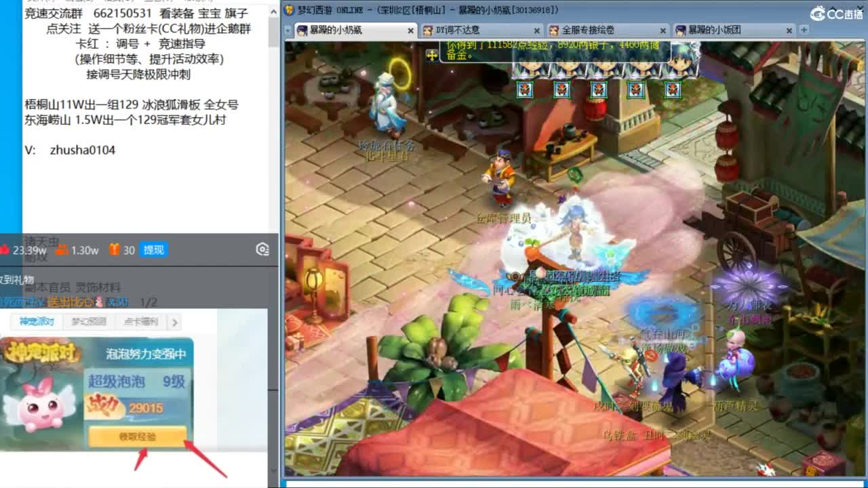Image resolution: width=868 pixels, height=488 pixels.
Task: Click the rightmost red mask buff icon
Action: coord(672,89)
